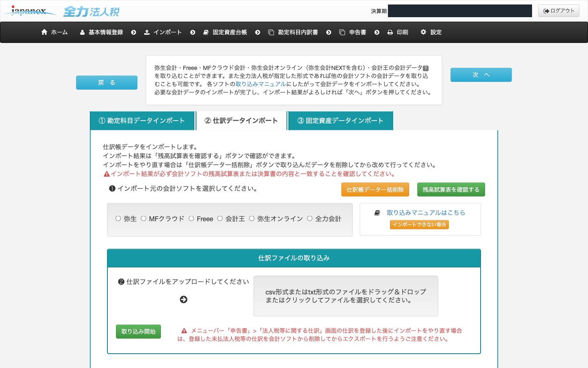
Task: Click the 決算期 label
Action: click(379, 11)
